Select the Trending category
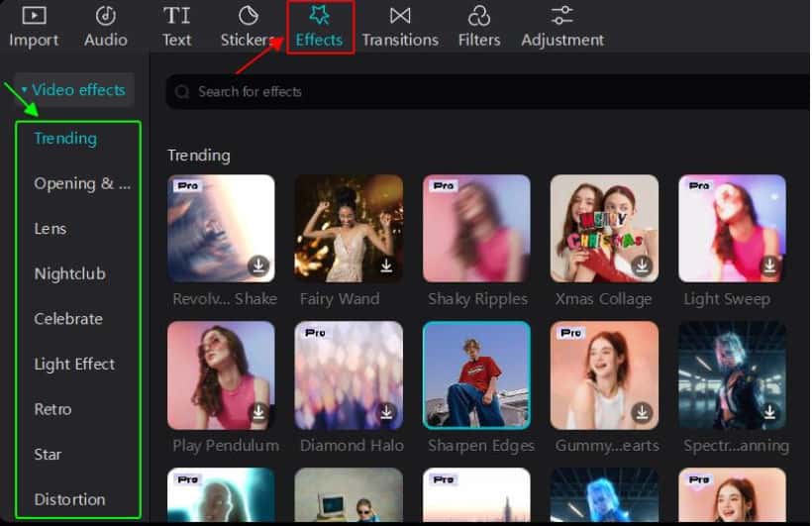 [x=65, y=139]
